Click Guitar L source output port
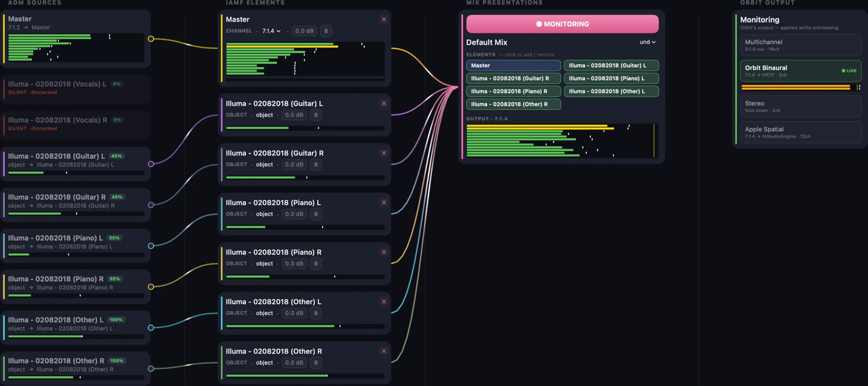 tap(151, 164)
